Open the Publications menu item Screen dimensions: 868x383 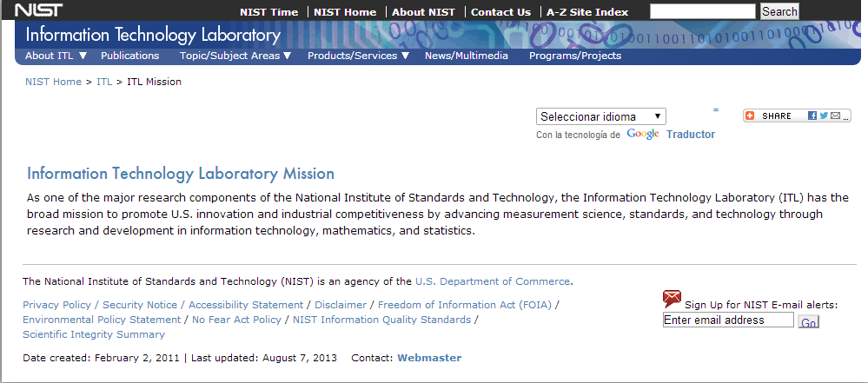(129, 56)
